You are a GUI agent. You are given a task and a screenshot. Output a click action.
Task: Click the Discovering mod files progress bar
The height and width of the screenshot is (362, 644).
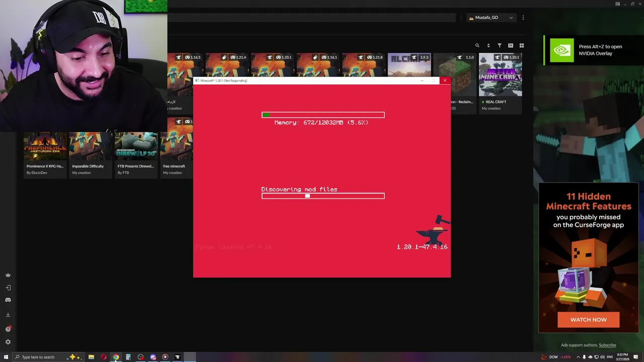[x=323, y=196]
